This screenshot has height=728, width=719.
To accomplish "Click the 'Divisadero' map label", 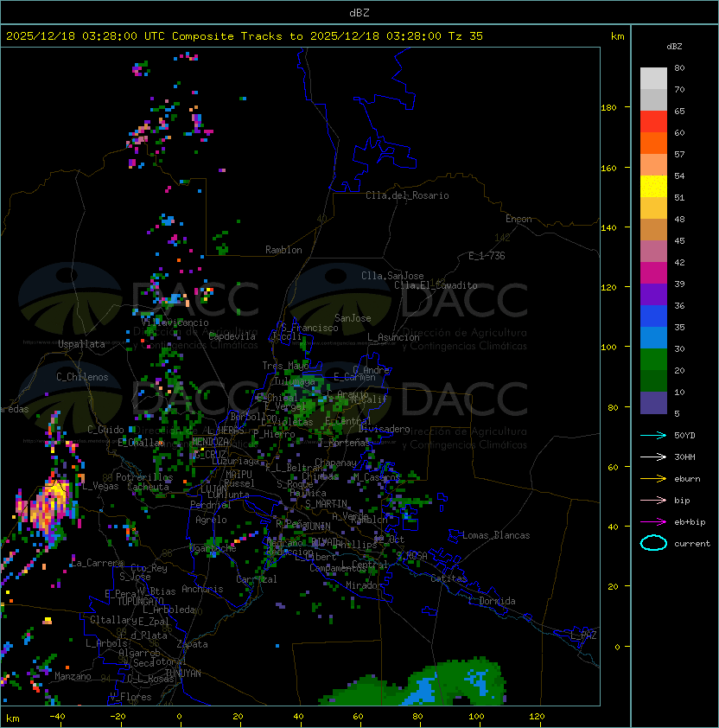I will pyautogui.click(x=384, y=429).
